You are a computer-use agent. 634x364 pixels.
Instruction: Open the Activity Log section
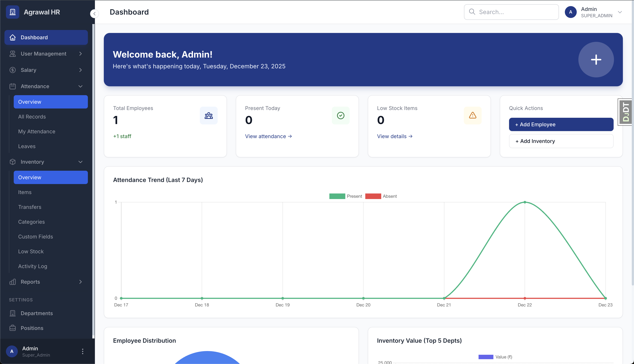coord(33,266)
